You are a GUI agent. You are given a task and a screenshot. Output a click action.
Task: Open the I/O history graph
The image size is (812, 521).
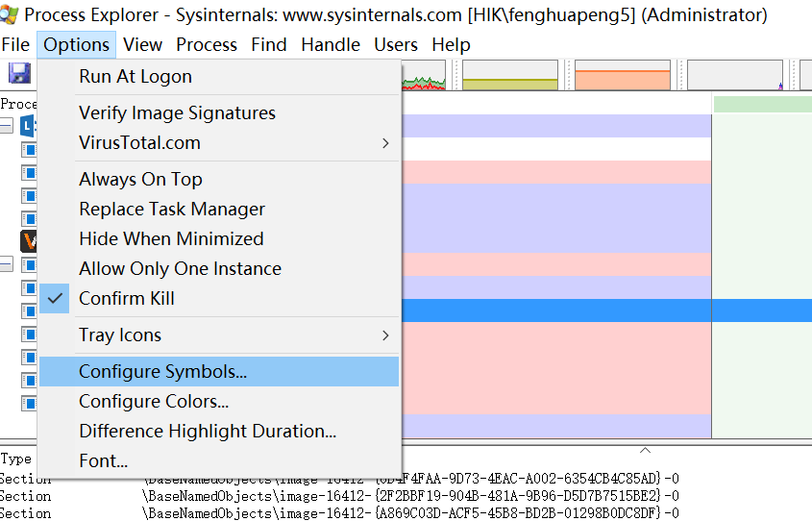[735, 75]
